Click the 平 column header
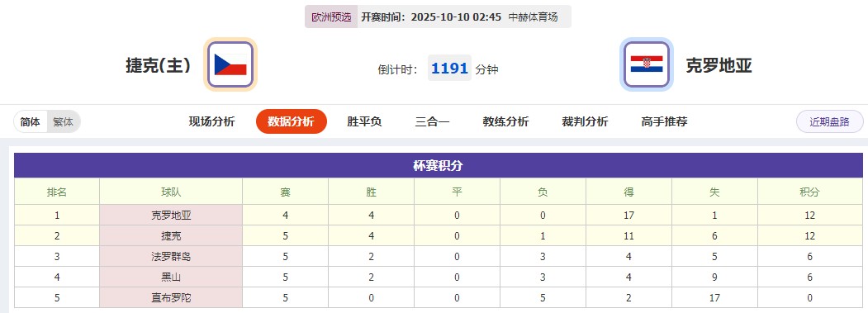Screen dimensions: 868x313 tap(457, 192)
